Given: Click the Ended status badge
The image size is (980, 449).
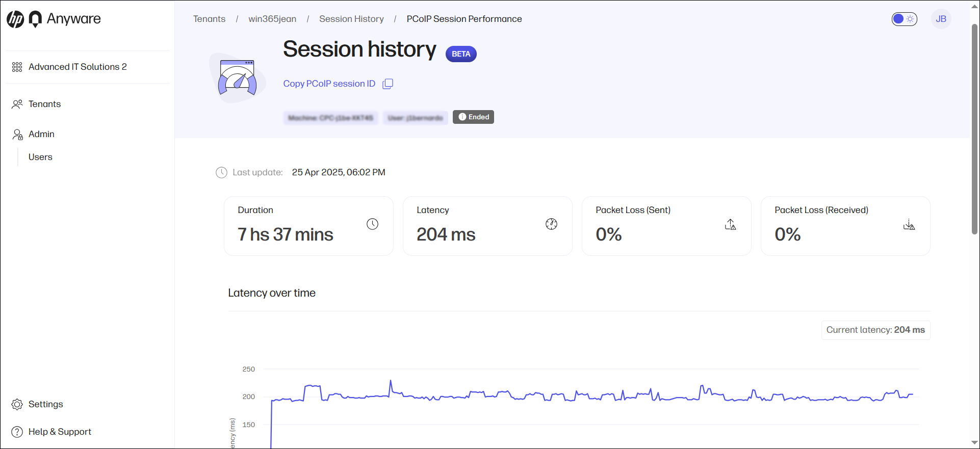Looking at the screenshot, I should pos(473,117).
